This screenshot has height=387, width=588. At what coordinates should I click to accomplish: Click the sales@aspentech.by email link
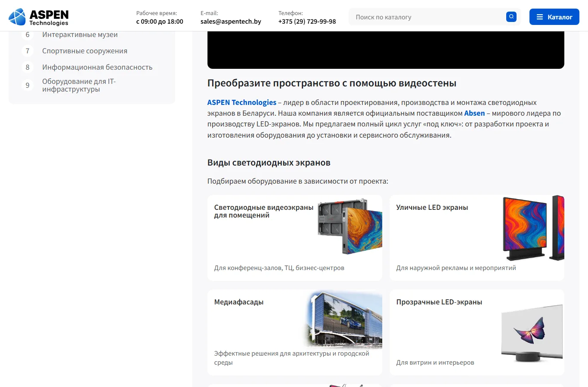[x=231, y=21]
